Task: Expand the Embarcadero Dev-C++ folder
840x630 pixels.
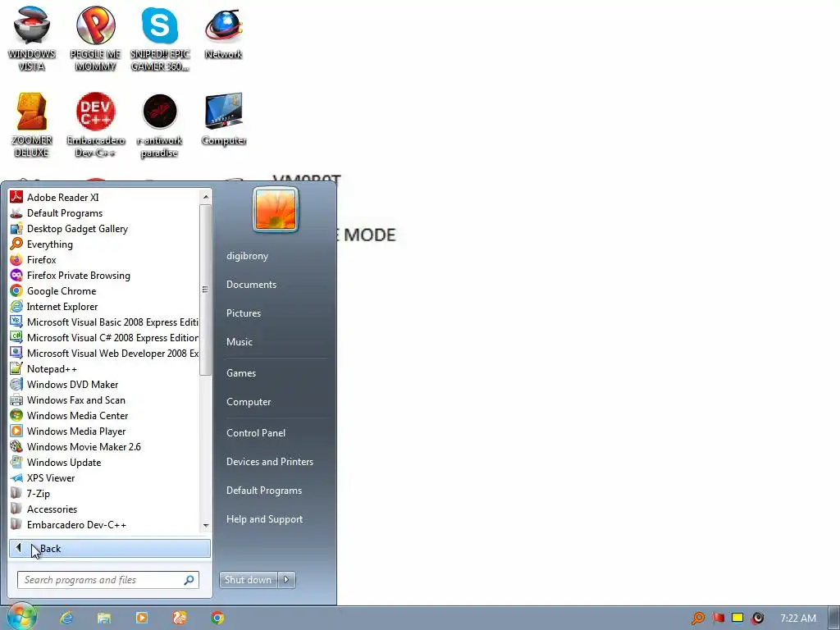Action: [104, 524]
